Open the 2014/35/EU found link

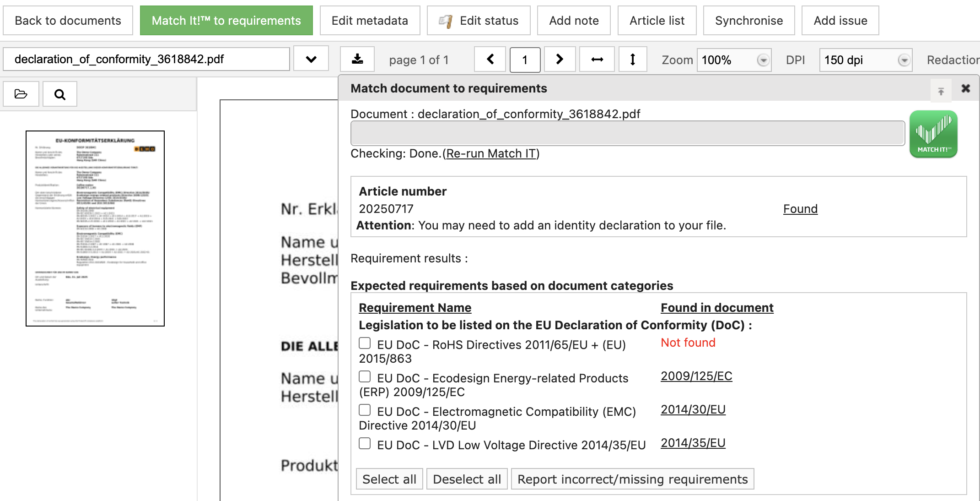click(693, 443)
